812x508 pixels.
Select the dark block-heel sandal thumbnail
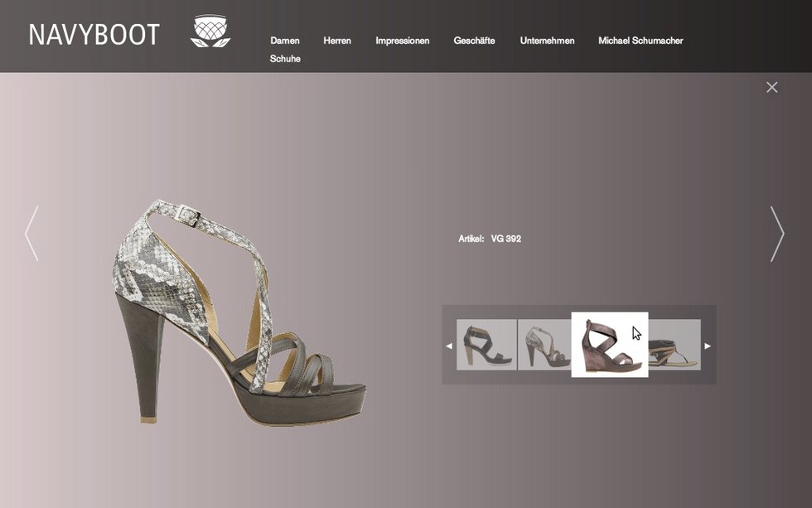pyautogui.click(x=486, y=345)
